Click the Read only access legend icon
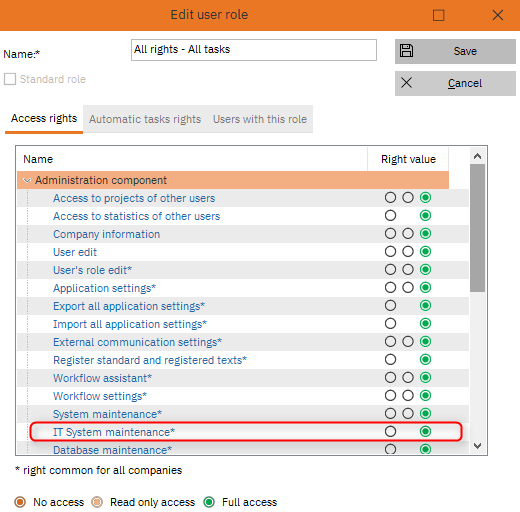Viewport: 520px width, 512px height. (97, 502)
